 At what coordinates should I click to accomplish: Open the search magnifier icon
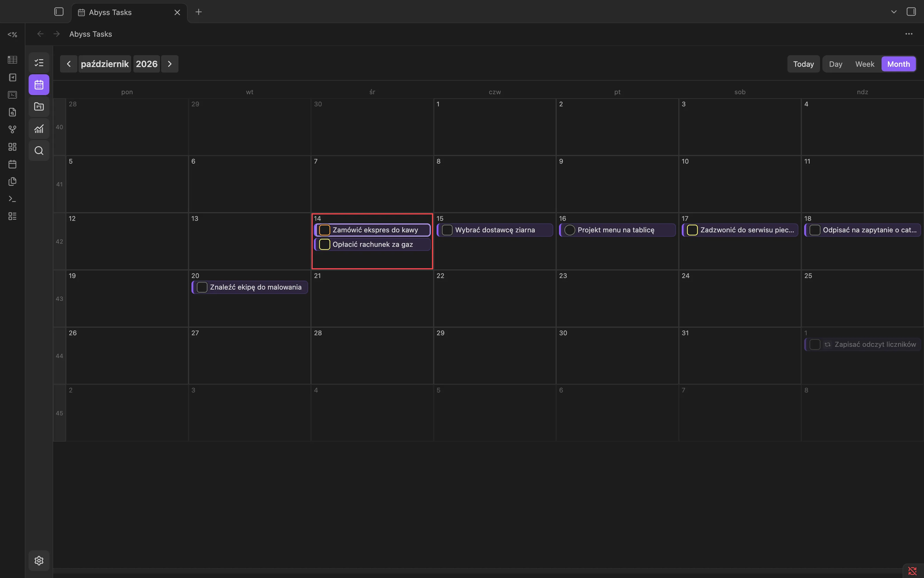tap(39, 151)
